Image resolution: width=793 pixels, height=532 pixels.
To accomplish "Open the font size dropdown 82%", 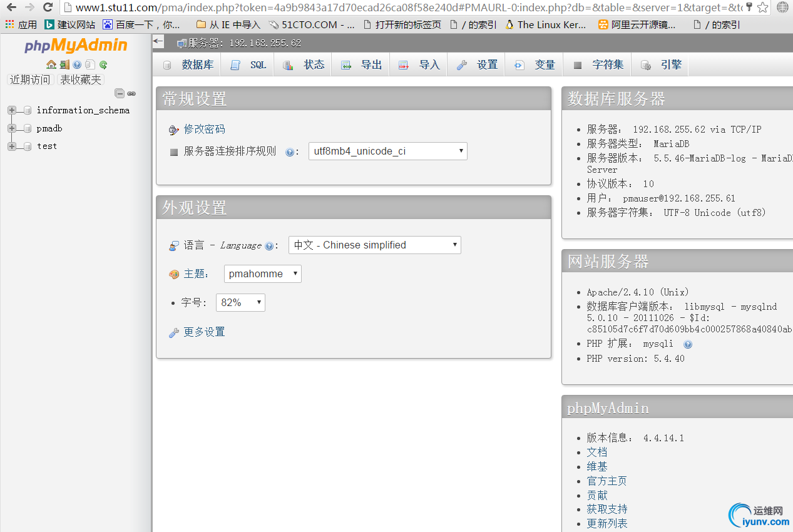I will pos(240,302).
